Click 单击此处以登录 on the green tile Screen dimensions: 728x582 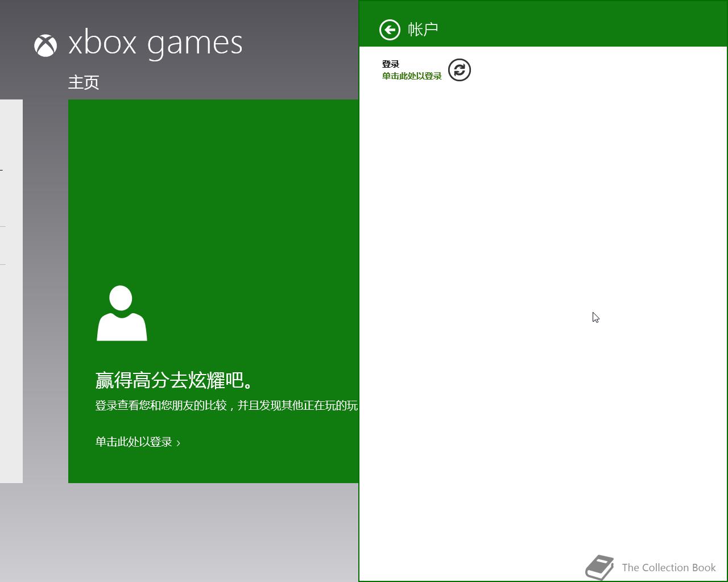click(x=134, y=442)
